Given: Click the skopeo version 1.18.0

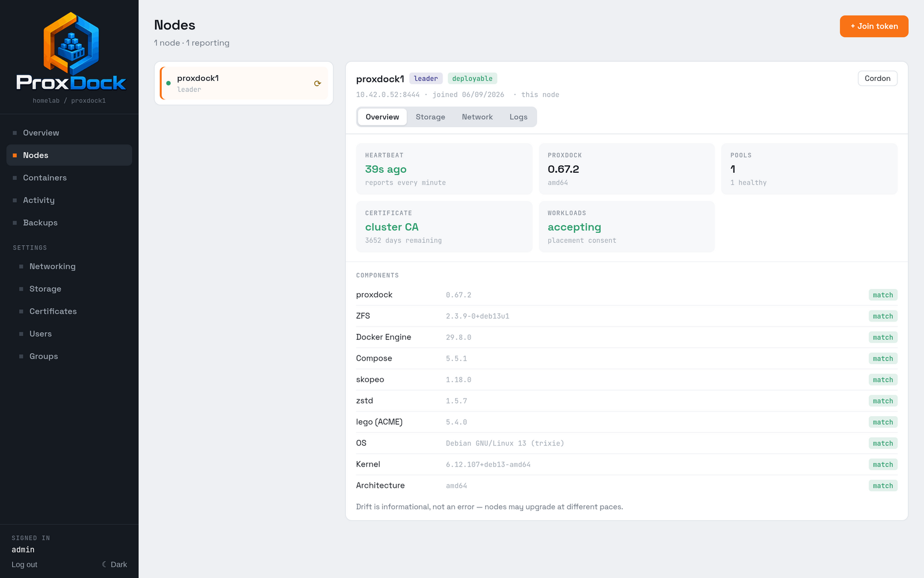Looking at the screenshot, I should click(x=459, y=380).
